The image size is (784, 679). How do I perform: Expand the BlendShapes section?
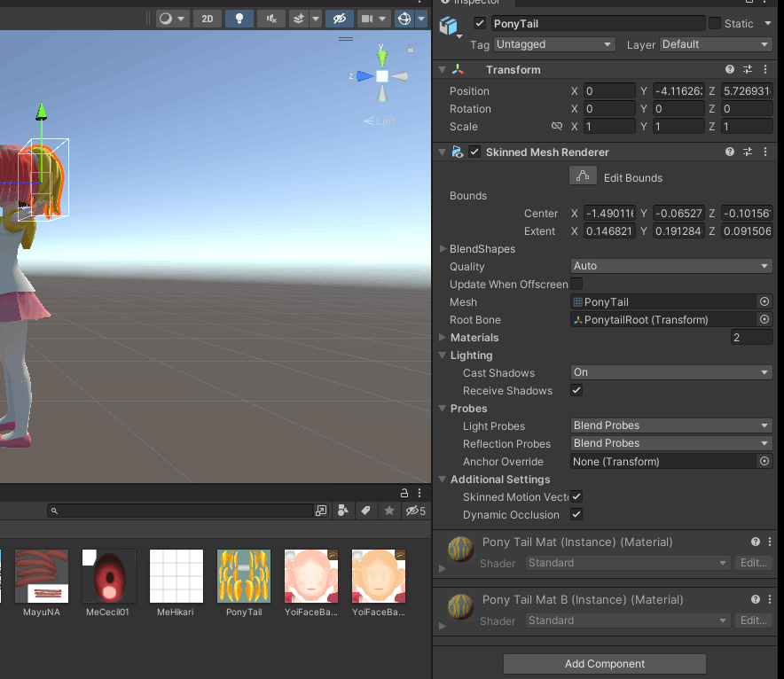(443, 248)
